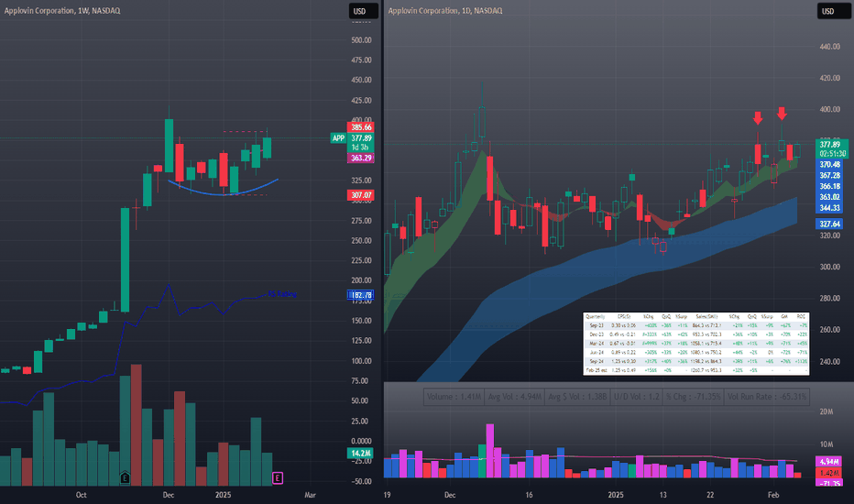854x504 pixels.
Task: Click the Volume : 1.41M stat box
Action: point(454,397)
